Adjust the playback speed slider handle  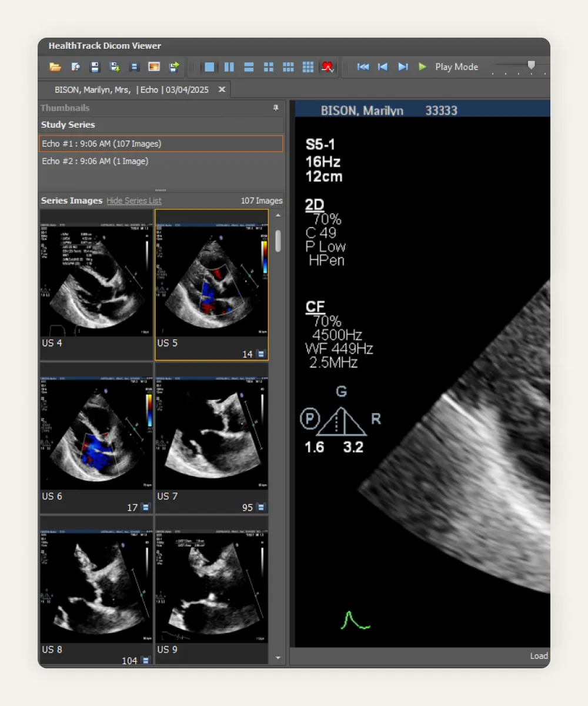[x=531, y=65]
